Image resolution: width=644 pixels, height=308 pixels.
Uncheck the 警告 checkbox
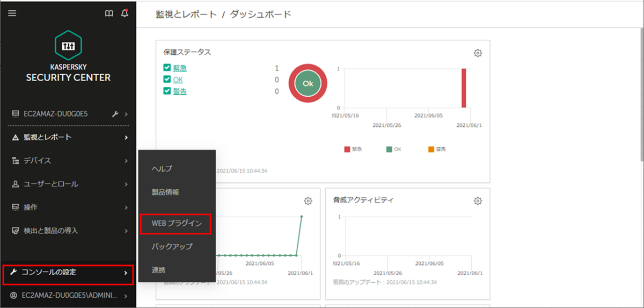click(167, 91)
